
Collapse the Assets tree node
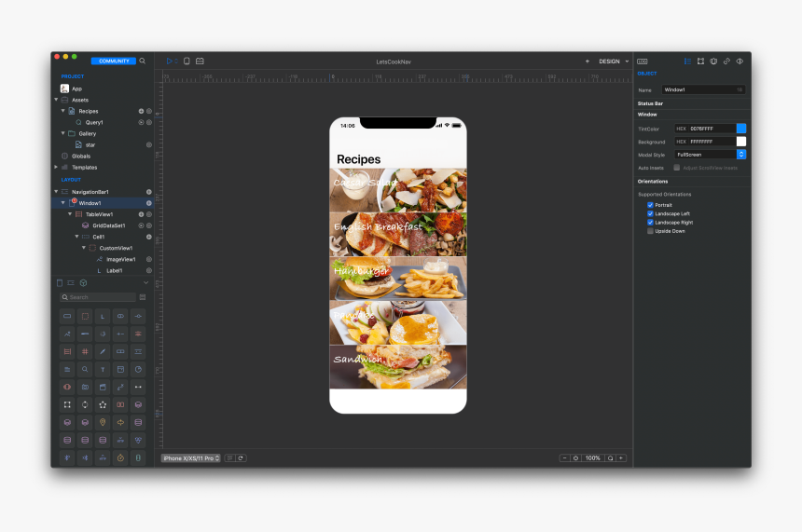[56, 100]
